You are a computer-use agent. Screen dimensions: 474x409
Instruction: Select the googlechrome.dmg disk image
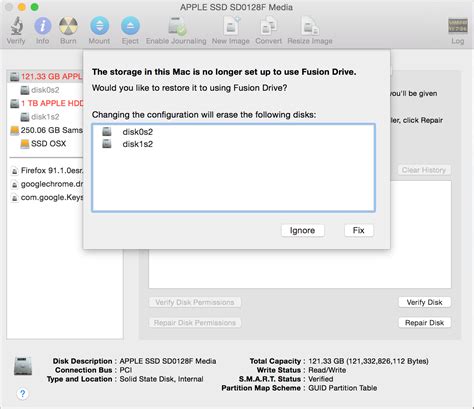point(46,184)
